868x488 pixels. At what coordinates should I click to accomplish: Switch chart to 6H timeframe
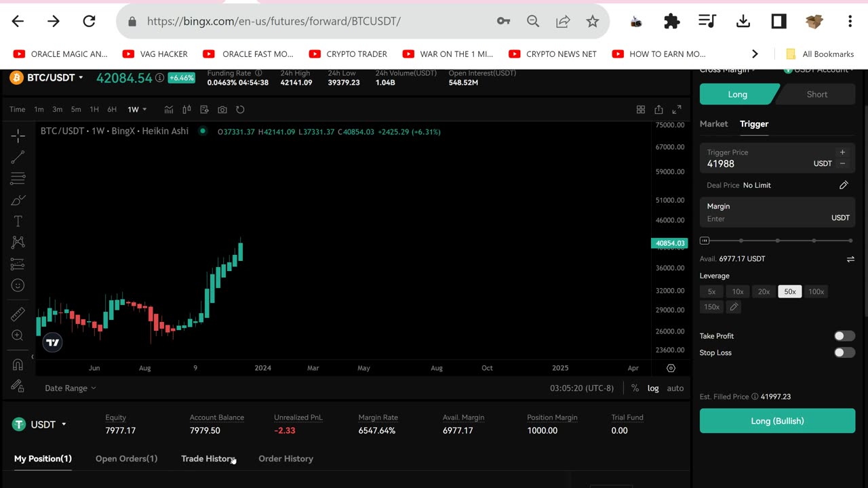click(112, 109)
